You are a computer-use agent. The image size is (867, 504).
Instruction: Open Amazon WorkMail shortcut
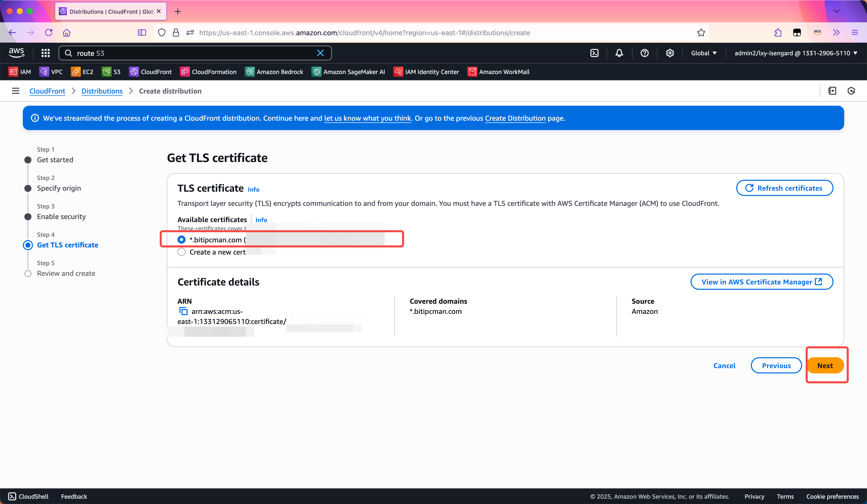[x=498, y=72]
